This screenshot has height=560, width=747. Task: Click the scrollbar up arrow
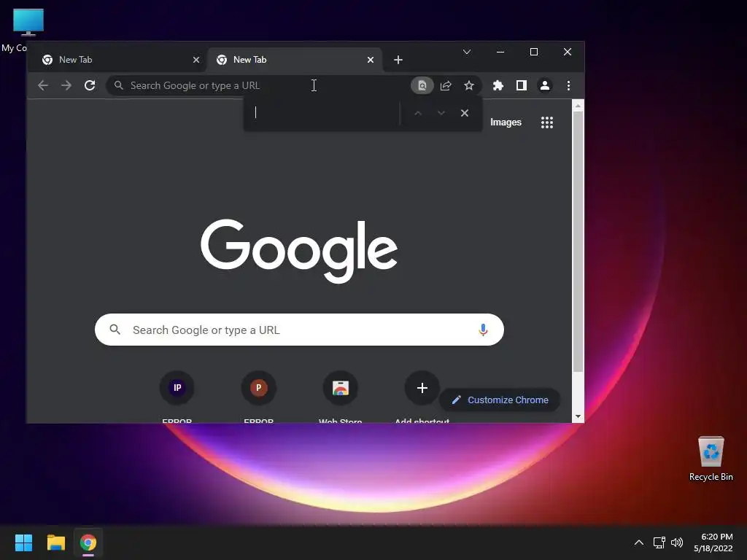(x=578, y=106)
